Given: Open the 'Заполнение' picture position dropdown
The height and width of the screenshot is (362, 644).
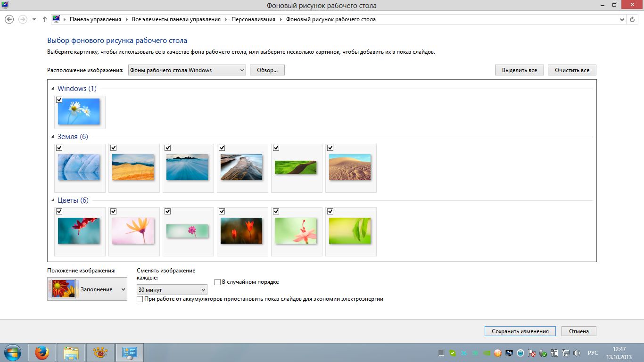Looking at the screenshot, I should [x=87, y=289].
